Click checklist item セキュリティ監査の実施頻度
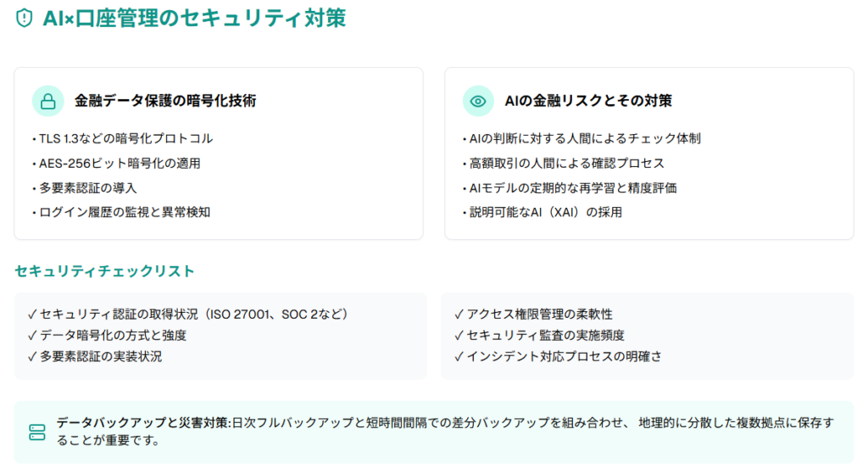868x468 pixels. pos(540,335)
